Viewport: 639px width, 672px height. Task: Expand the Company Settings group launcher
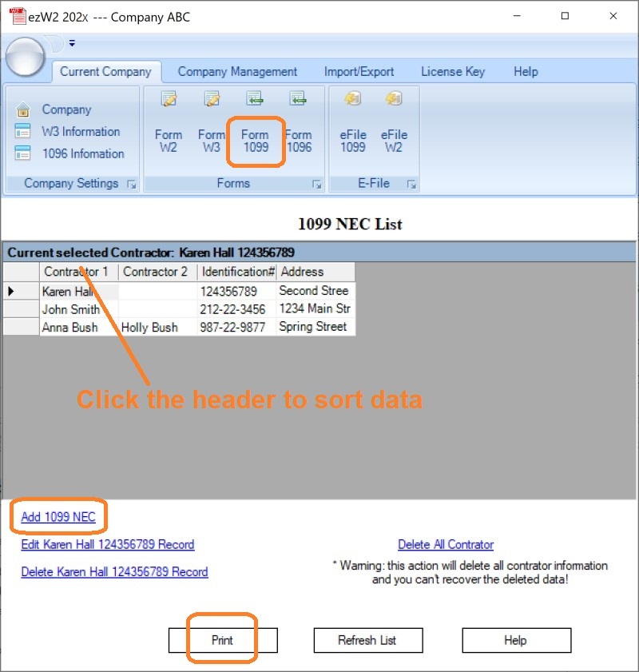coord(133,184)
